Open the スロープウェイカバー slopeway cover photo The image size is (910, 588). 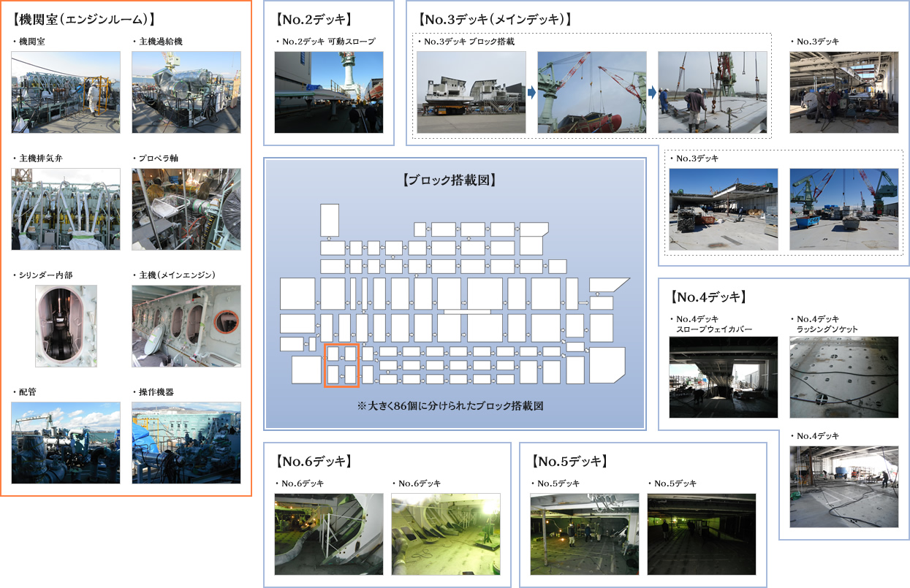tap(724, 377)
